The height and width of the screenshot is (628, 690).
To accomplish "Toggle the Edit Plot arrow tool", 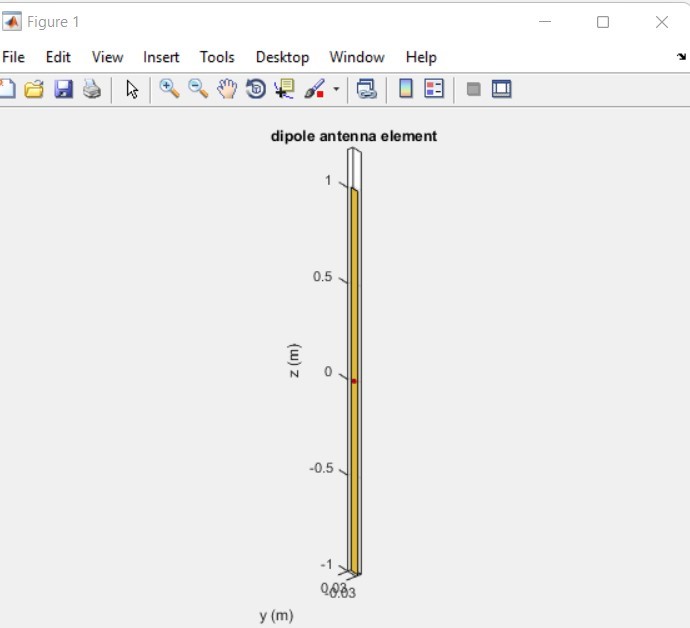I will [x=132, y=89].
